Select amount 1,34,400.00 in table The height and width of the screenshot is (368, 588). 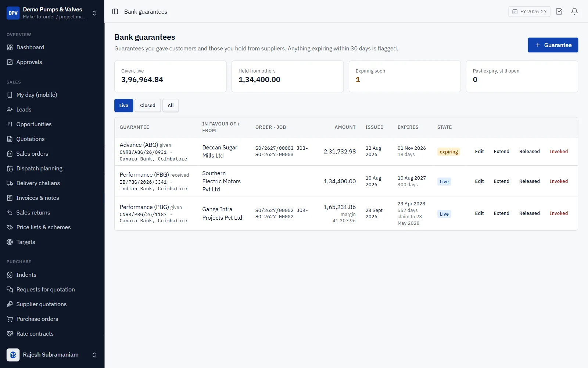pyautogui.click(x=340, y=181)
